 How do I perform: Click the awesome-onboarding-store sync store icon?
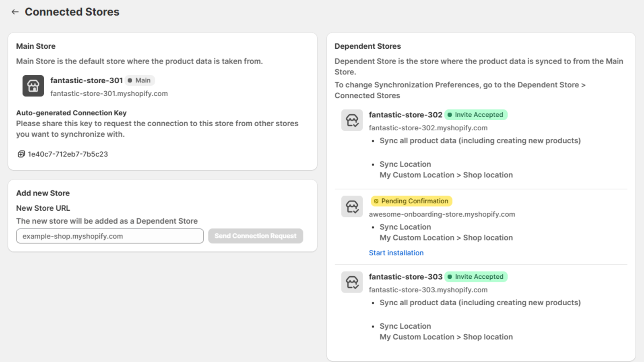tap(352, 206)
